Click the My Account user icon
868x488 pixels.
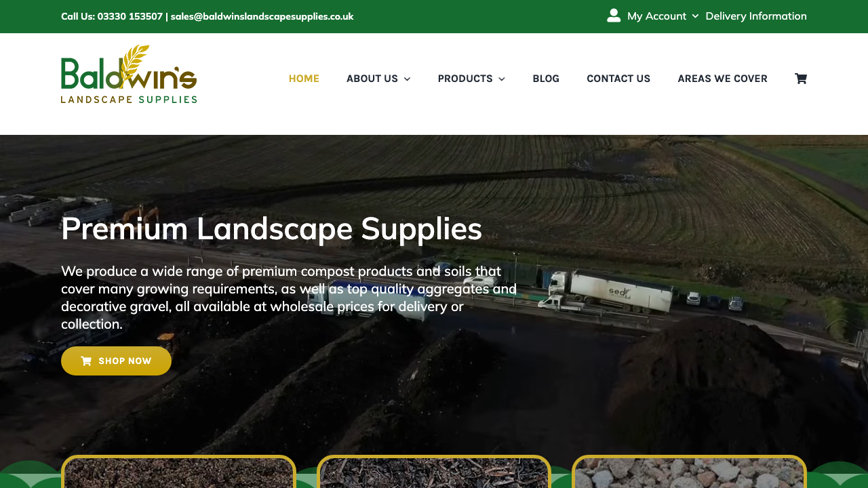pyautogui.click(x=614, y=14)
